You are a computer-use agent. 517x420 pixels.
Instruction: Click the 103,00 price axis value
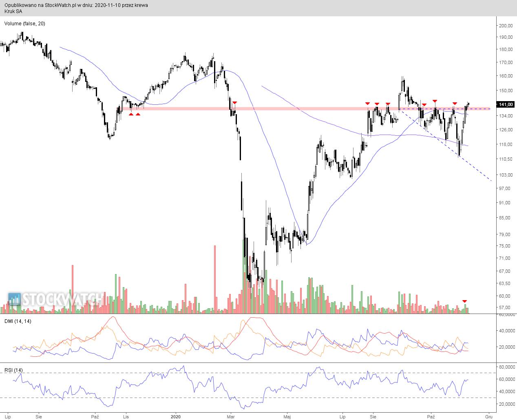pos(506,175)
